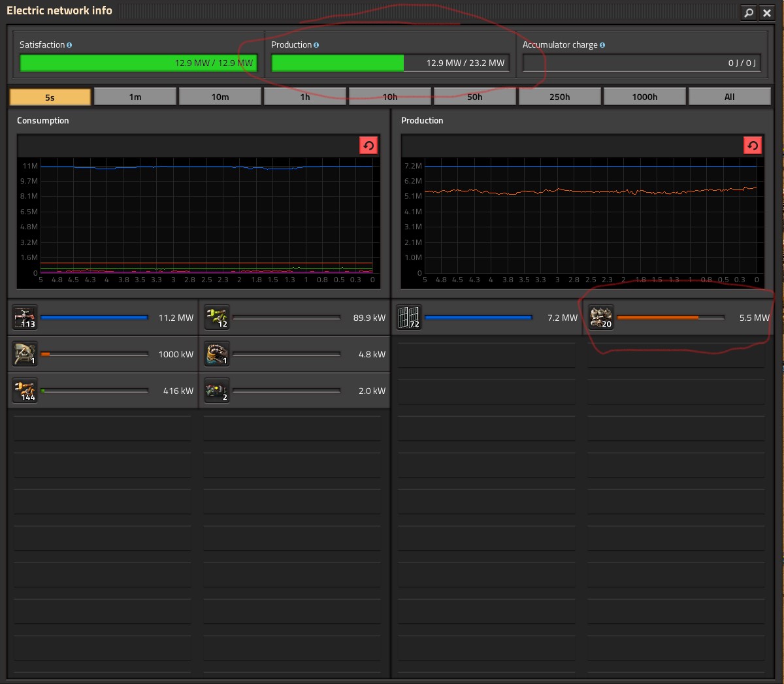
Task: Click info icon beside Accumulator charge
Action: (x=602, y=45)
